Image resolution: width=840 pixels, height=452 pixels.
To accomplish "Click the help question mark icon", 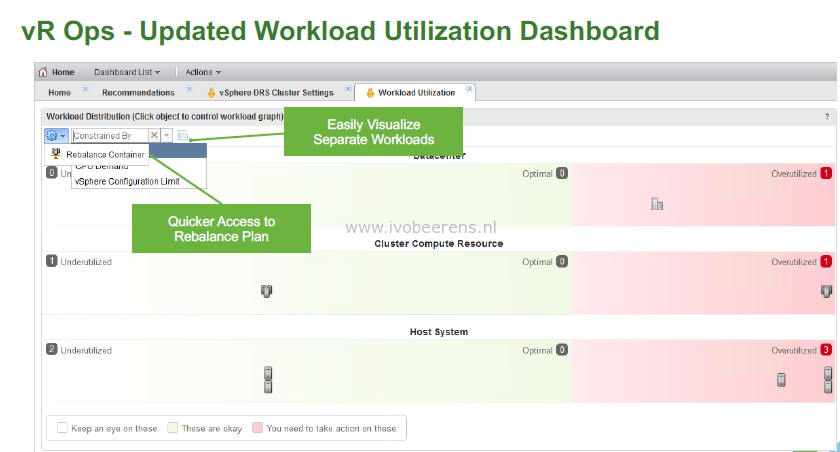I will (827, 116).
